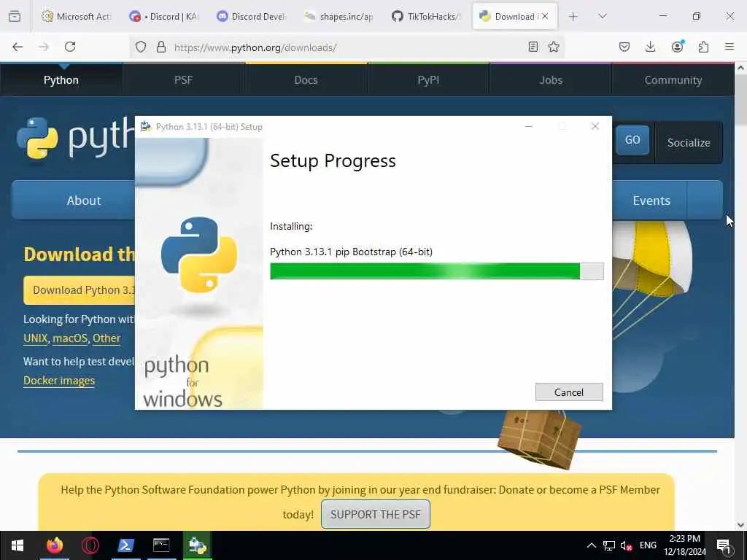Open the Community top navigation item
Screen dimensions: 747x560
(x=673, y=80)
